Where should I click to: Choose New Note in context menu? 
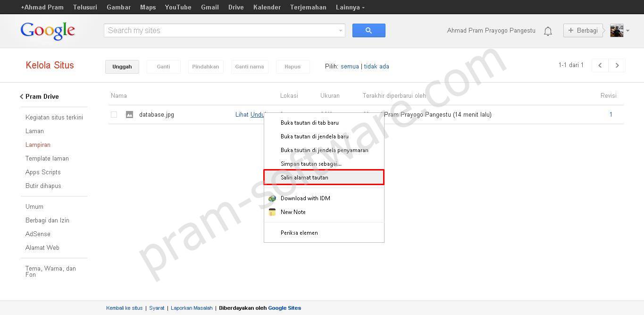coord(324,212)
